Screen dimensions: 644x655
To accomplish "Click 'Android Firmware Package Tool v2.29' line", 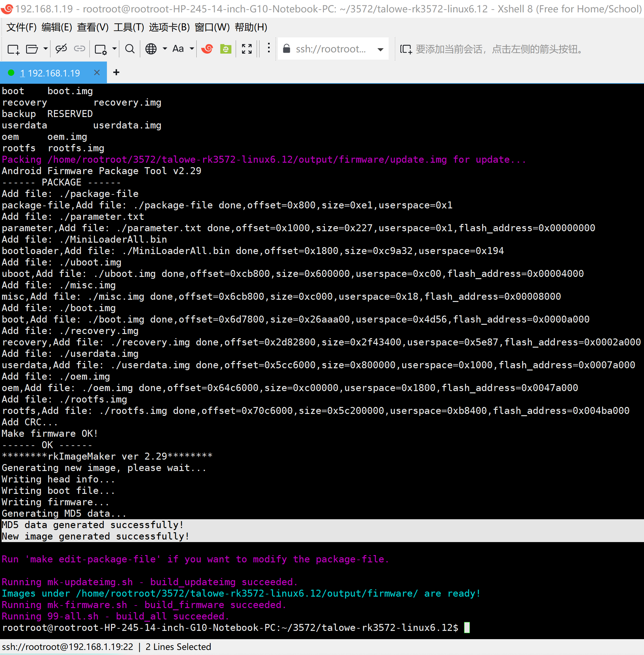I will tap(102, 171).
